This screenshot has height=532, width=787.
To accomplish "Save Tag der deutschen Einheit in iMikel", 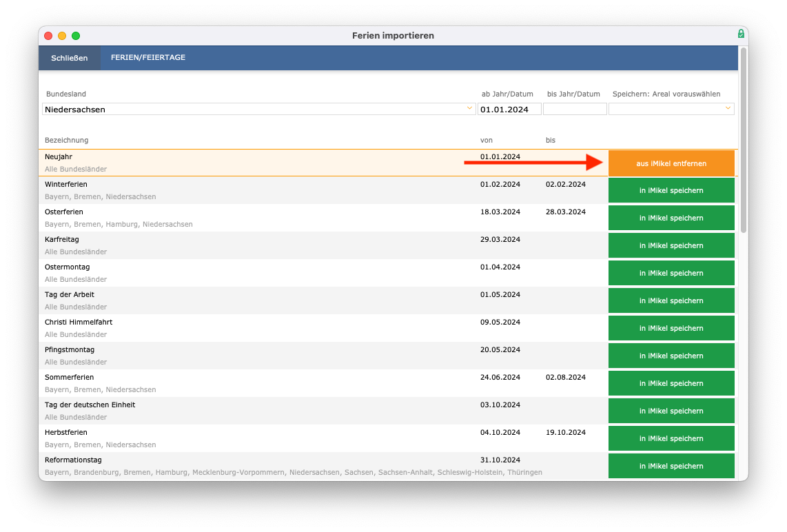I will click(x=671, y=411).
